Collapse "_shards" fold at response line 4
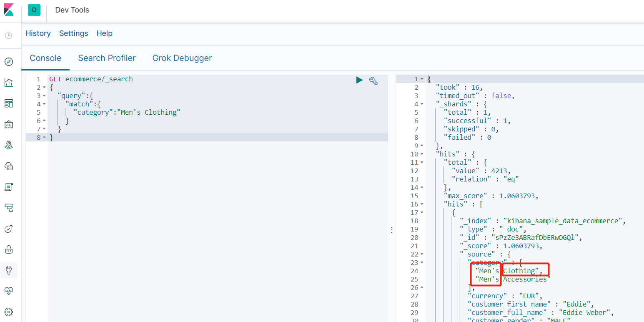 tap(422, 104)
